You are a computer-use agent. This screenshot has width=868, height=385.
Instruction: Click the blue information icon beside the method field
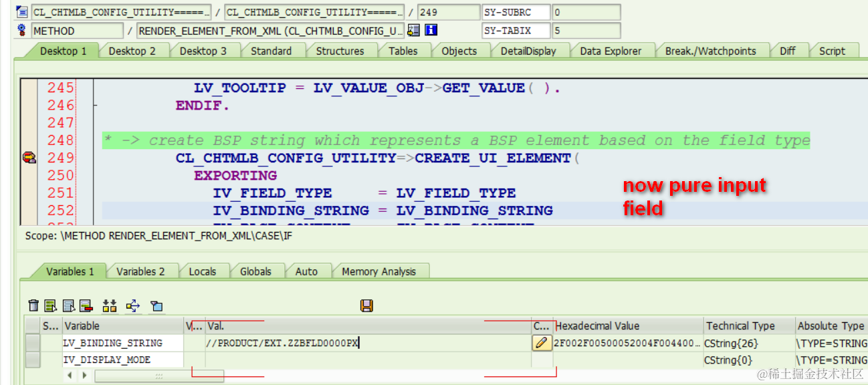431,30
